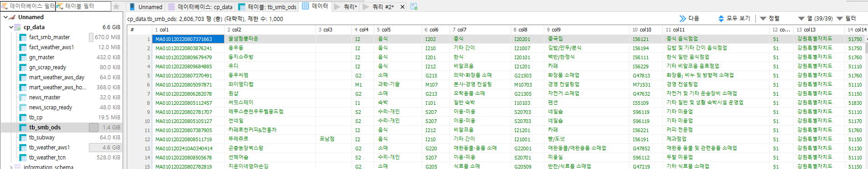Focus the table filter field

coord(83,6)
